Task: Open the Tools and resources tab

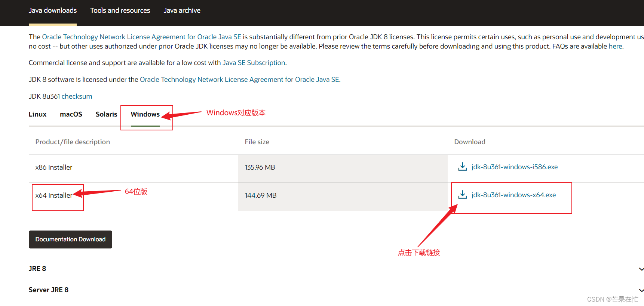Action: click(120, 10)
